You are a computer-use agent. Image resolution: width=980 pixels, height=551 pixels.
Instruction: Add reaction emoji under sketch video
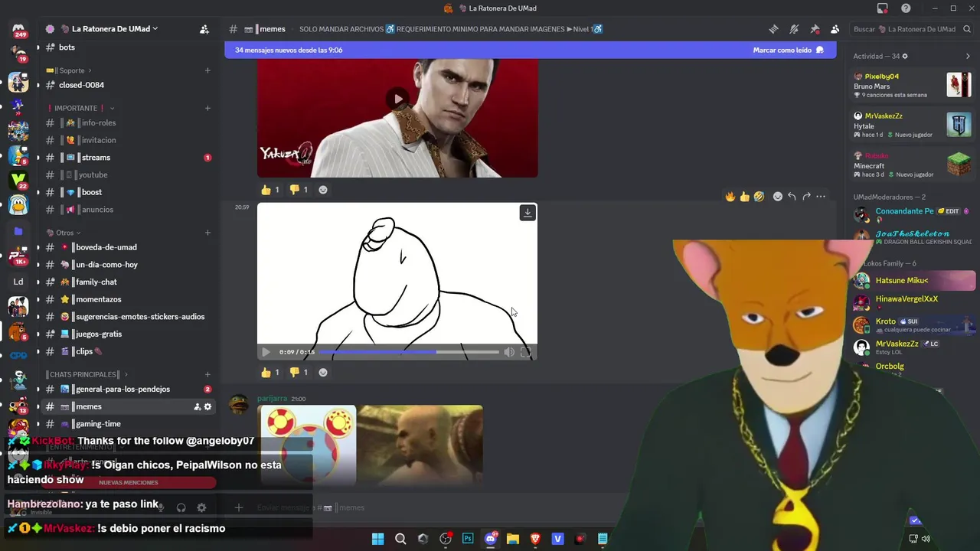point(323,373)
